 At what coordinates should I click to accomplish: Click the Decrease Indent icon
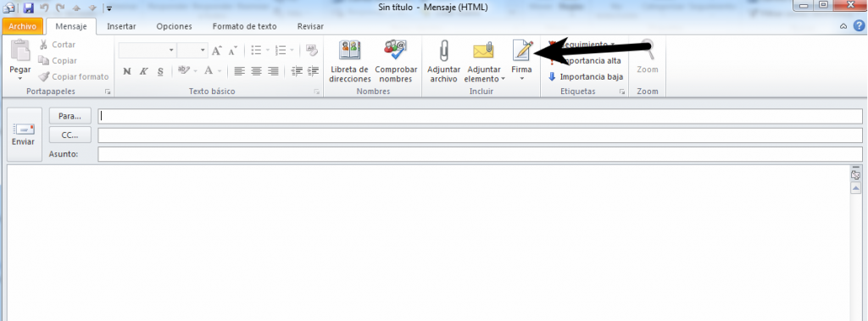coord(297,71)
